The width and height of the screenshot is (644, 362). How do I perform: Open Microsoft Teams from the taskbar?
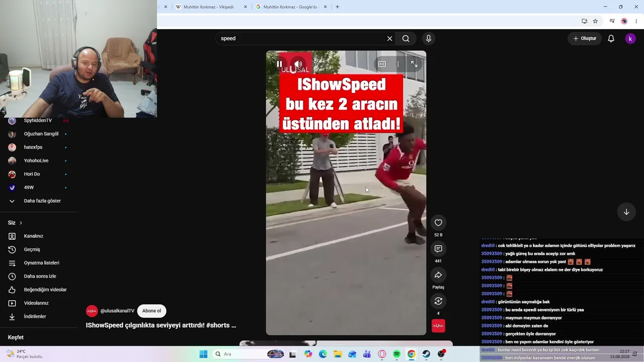(x=367, y=354)
